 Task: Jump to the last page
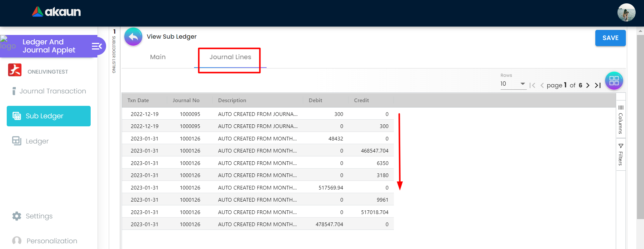click(x=598, y=85)
